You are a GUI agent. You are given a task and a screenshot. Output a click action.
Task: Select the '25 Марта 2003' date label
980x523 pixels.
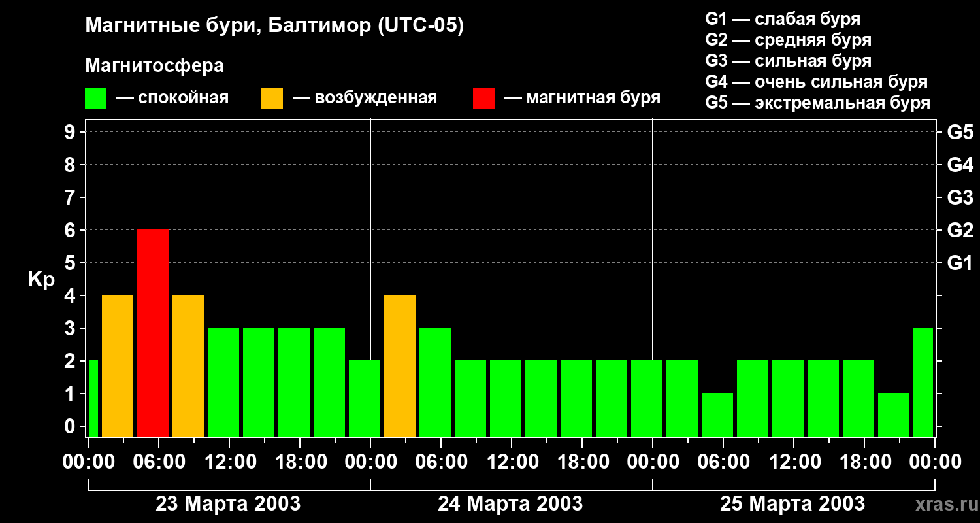click(792, 504)
